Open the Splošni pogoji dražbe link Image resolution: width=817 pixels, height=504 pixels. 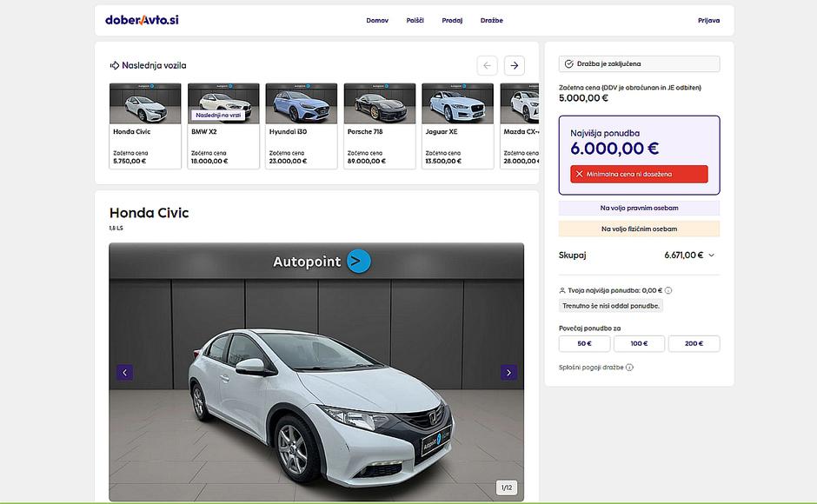click(x=591, y=368)
